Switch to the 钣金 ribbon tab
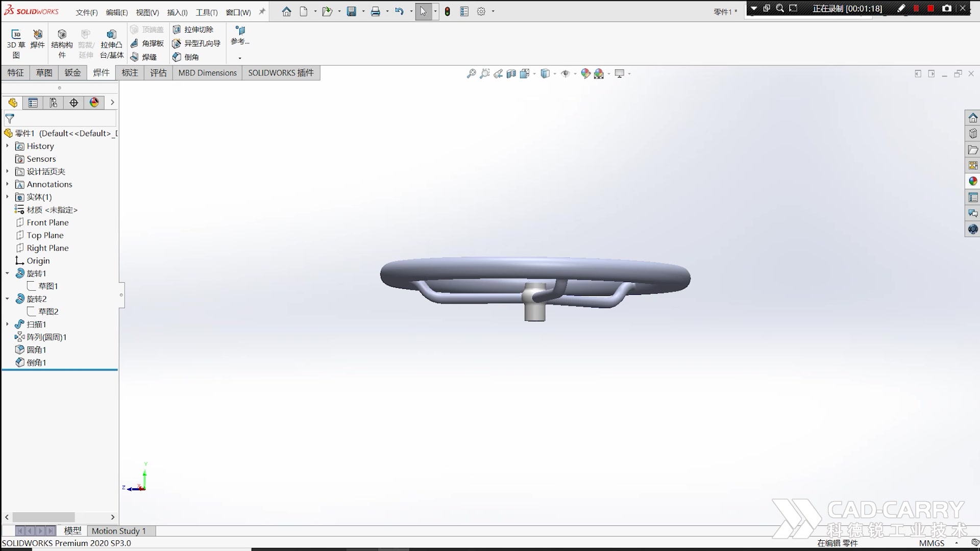The width and height of the screenshot is (980, 551). [72, 73]
